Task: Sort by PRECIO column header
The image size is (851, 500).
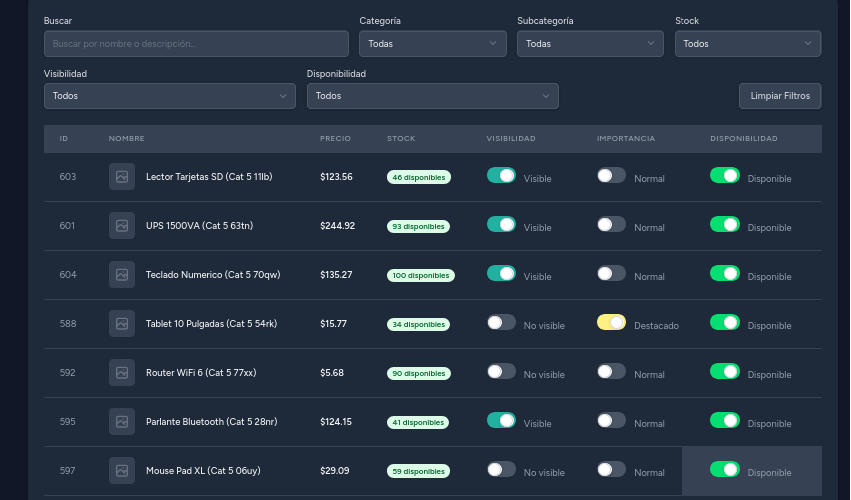Action: (x=335, y=138)
